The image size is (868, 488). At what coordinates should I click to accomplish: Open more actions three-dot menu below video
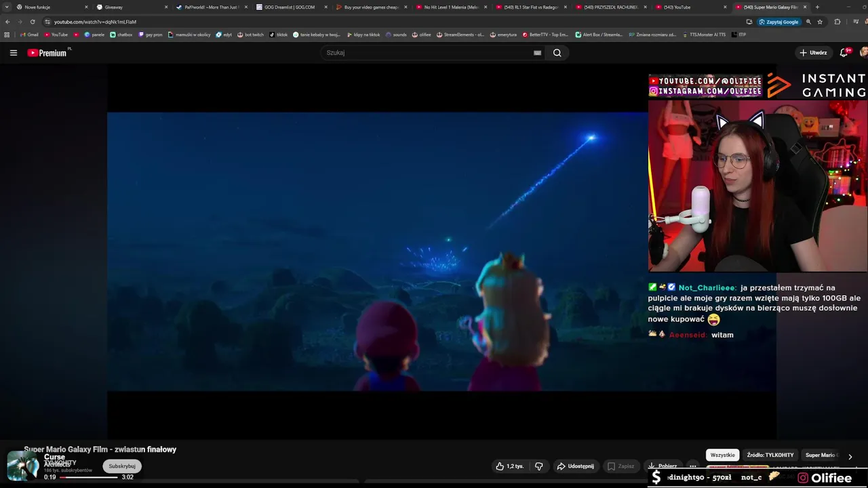pyautogui.click(x=692, y=466)
